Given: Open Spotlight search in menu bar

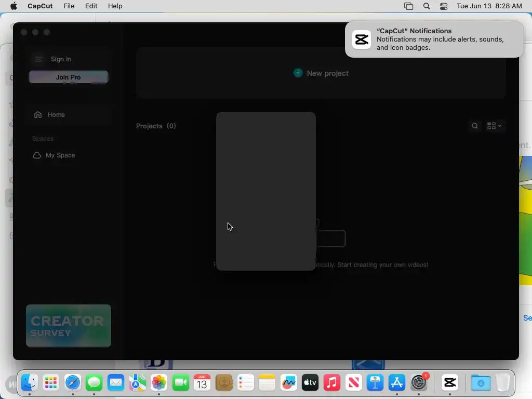Looking at the screenshot, I should (x=427, y=6).
